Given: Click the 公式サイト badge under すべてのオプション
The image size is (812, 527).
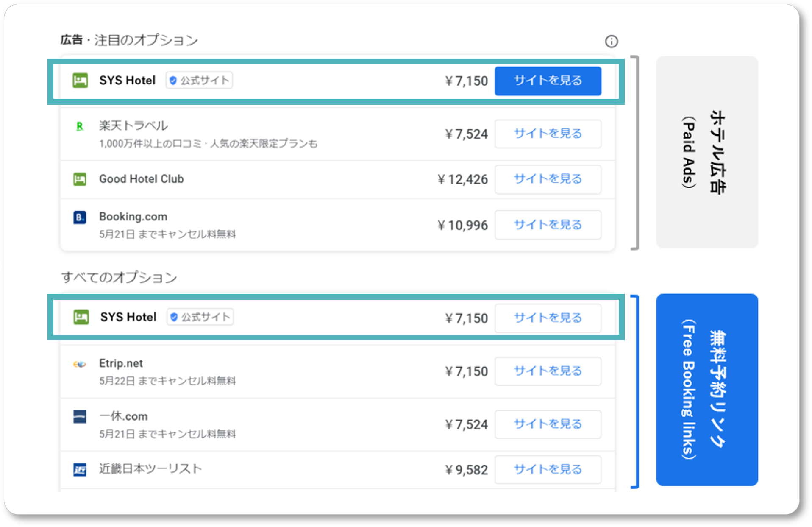Looking at the screenshot, I should click(x=200, y=317).
